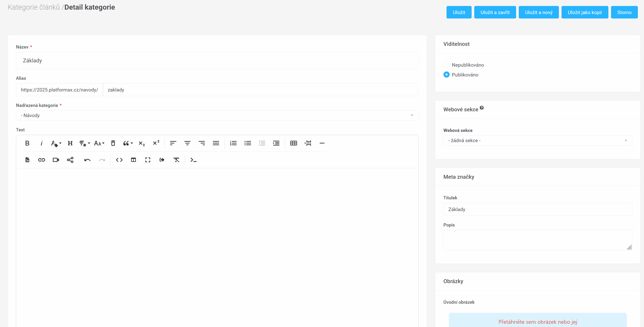Click into the Meta Popis textarea
The image size is (644, 327).
(x=537, y=240)
